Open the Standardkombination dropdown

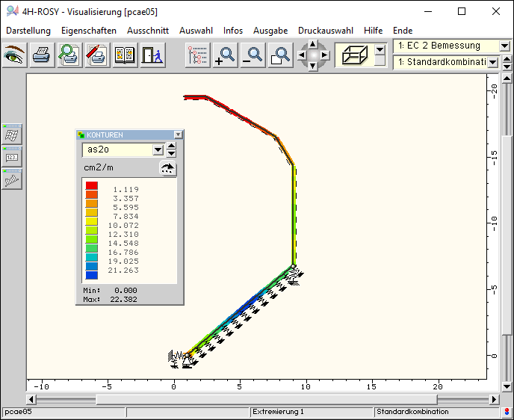click(x=493, y=63)
